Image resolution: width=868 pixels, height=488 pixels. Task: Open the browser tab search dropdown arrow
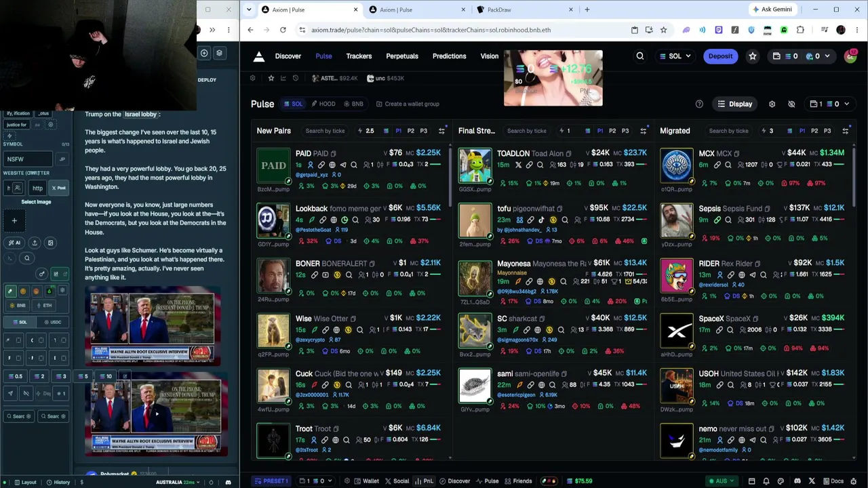250,9
